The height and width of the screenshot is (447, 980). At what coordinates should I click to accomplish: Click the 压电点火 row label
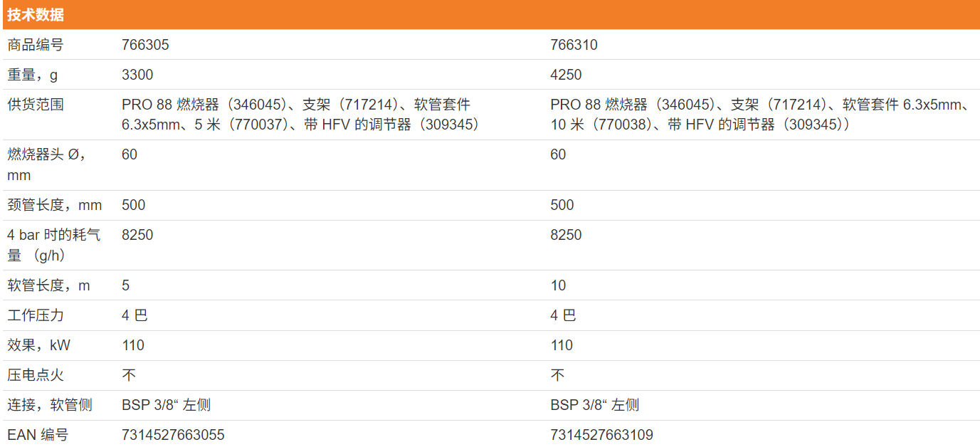tap(36, 375)
